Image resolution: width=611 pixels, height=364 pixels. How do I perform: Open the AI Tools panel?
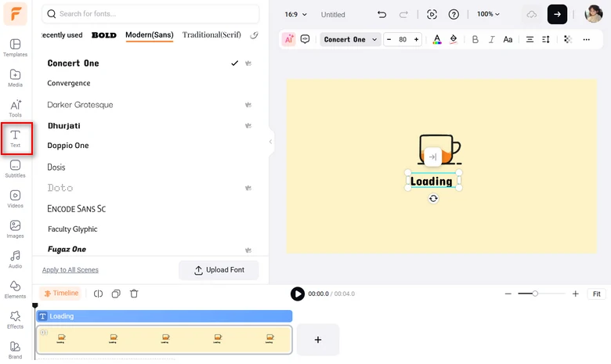point(15,108)
